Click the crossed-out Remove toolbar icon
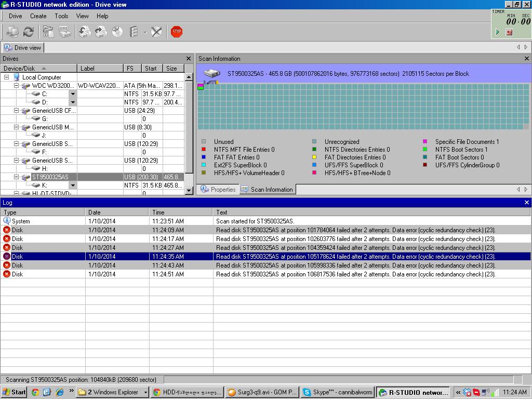532x399 pixels. 156,32
